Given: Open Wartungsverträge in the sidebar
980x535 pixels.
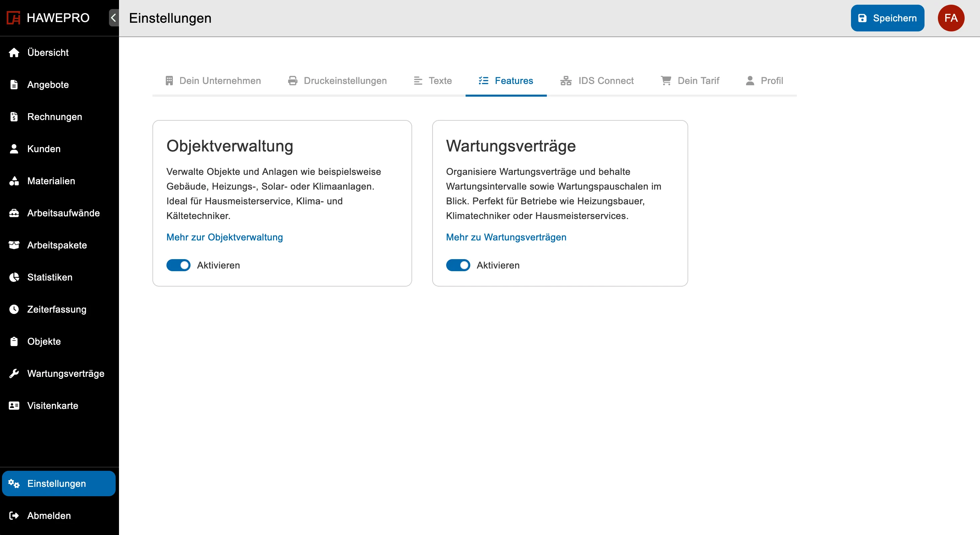Looking at the screenshot, I should pos(59,373).
